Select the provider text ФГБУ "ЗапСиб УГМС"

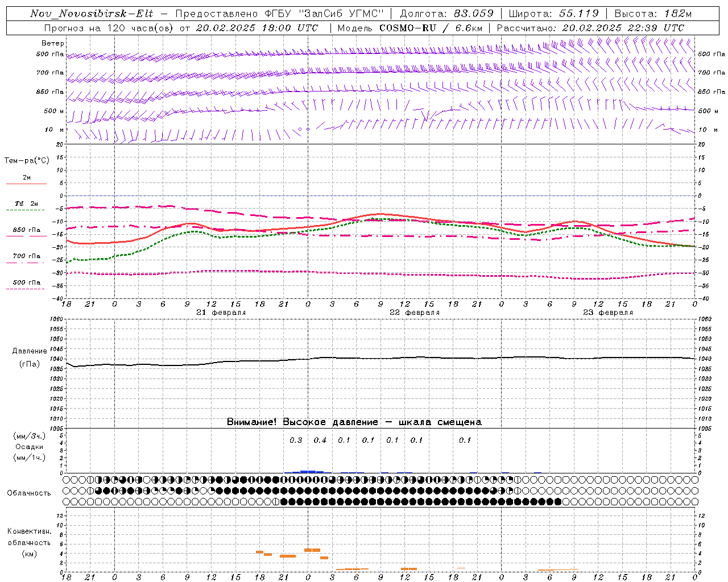tap(324, 14)
